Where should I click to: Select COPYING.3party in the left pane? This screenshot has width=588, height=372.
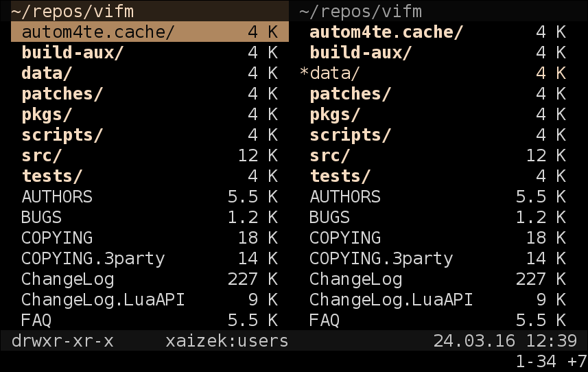point(150,258)
